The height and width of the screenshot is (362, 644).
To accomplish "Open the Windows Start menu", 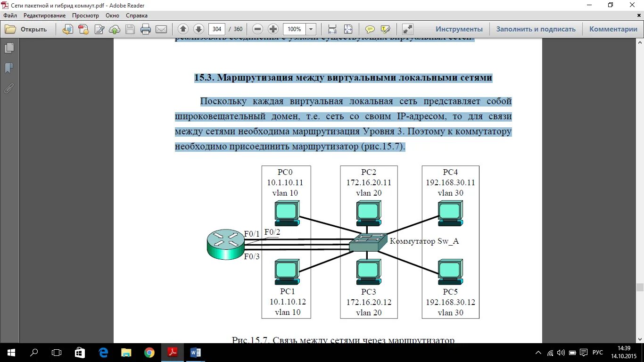I will tap(11, 352).
